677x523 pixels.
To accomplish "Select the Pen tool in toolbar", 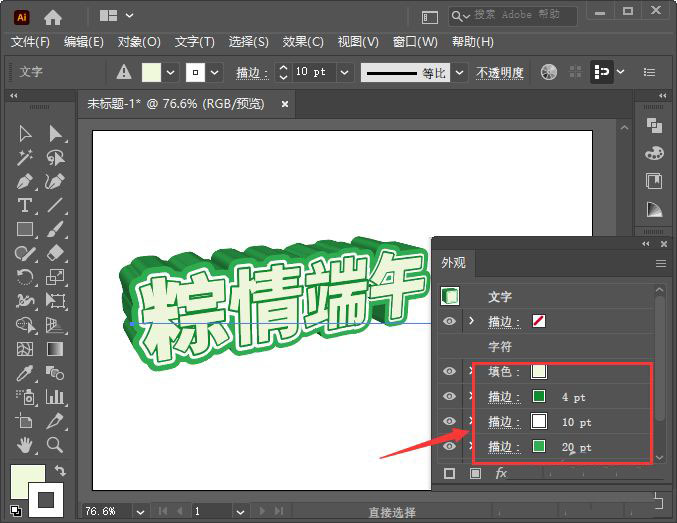I will [x=25, y=182].
